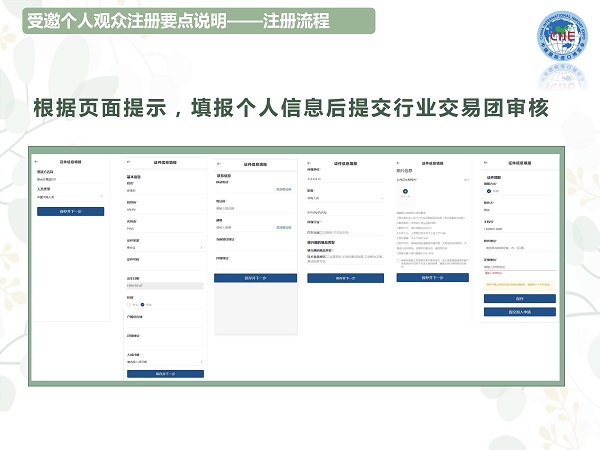The height and width of the screenshot is (450, 600).
Task: Tap back arrow on first phone screen
Action: tap(36, 161)
